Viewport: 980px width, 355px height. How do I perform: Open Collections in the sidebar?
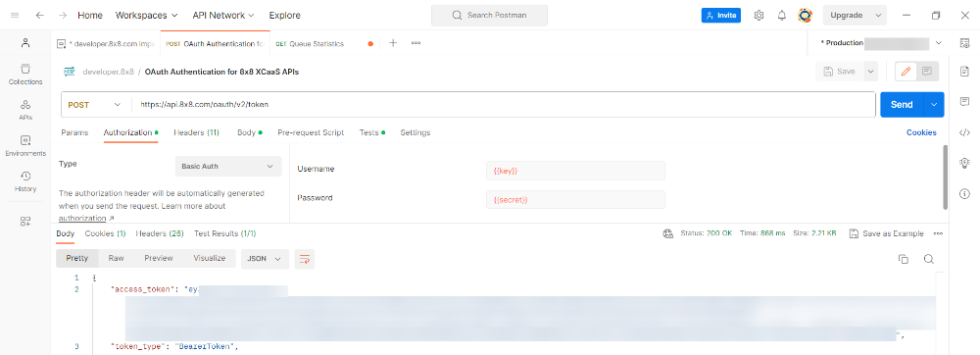click(x=25, y=74)
